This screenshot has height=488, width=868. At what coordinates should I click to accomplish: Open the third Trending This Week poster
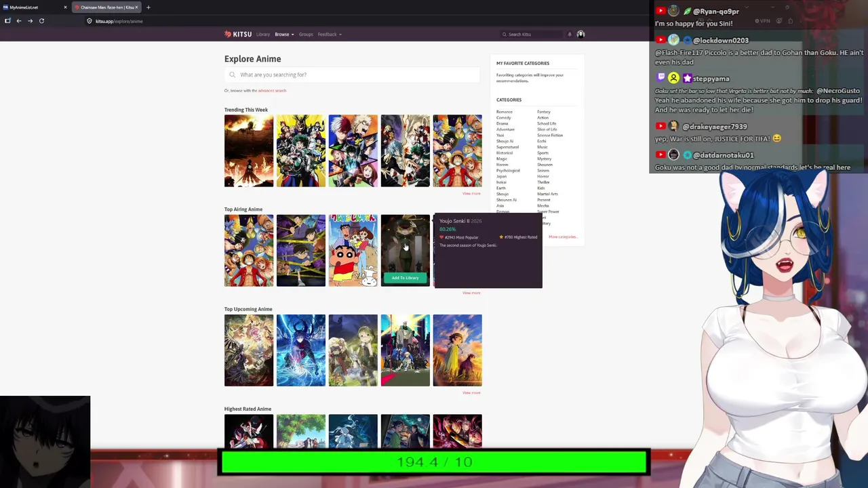tap(353, 151)
